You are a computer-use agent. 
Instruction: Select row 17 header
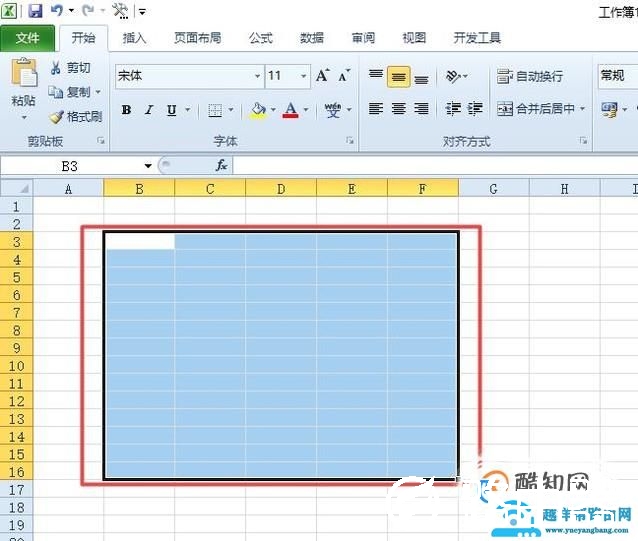(x=16, y=490)
